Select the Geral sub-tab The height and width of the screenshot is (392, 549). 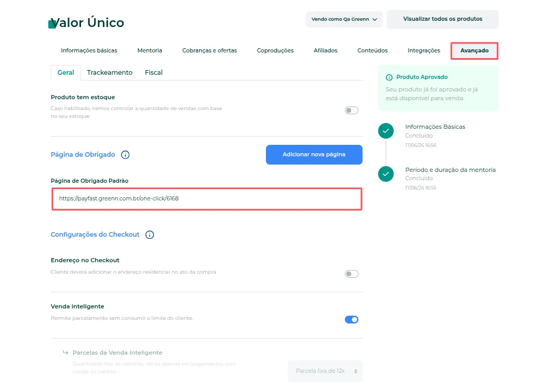(x=66, y=73)
